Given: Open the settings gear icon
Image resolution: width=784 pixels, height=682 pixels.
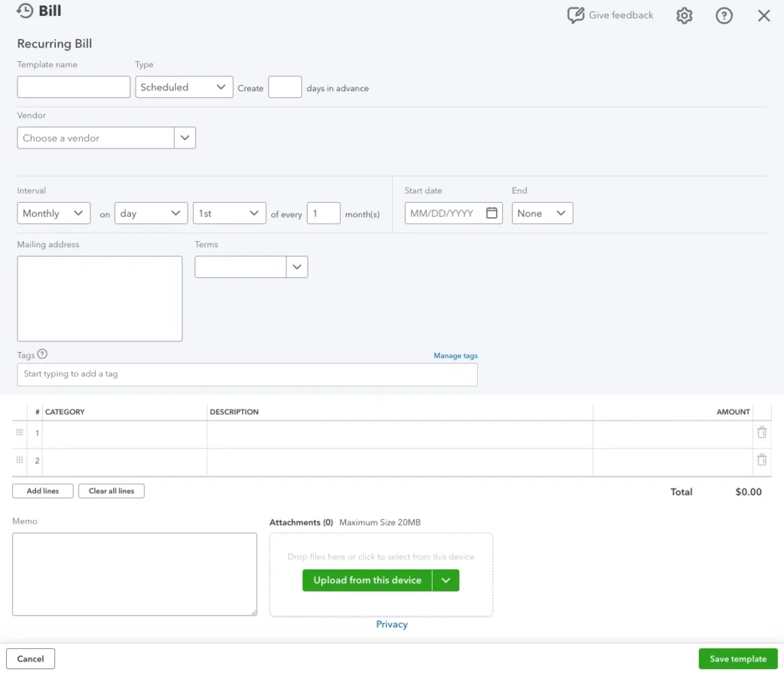Looking at the screenshot, I should 684,16.
